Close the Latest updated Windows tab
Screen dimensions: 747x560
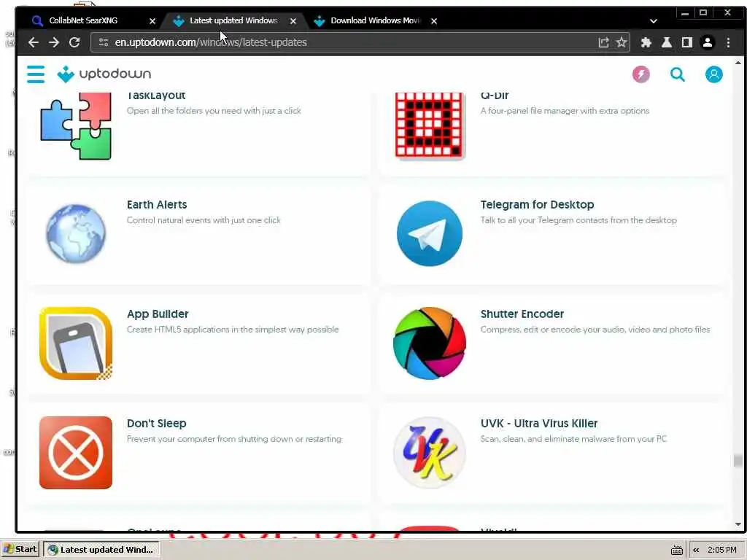(x=293, y=21)
